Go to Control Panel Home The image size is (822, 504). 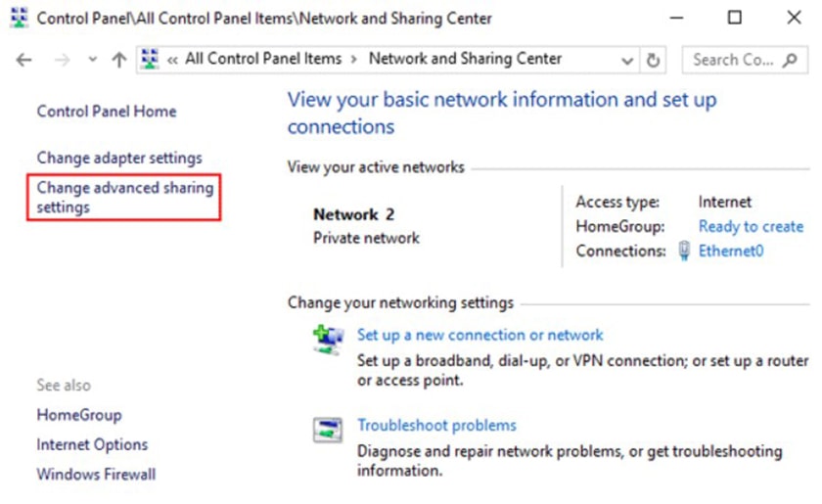click(107, 112)
